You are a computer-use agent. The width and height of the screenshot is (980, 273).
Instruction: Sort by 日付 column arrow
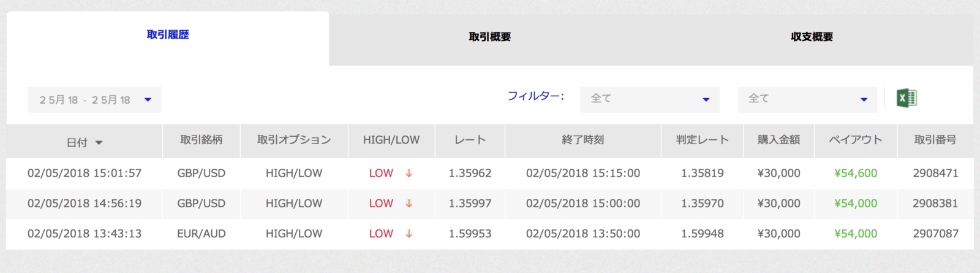coord(99,143)
